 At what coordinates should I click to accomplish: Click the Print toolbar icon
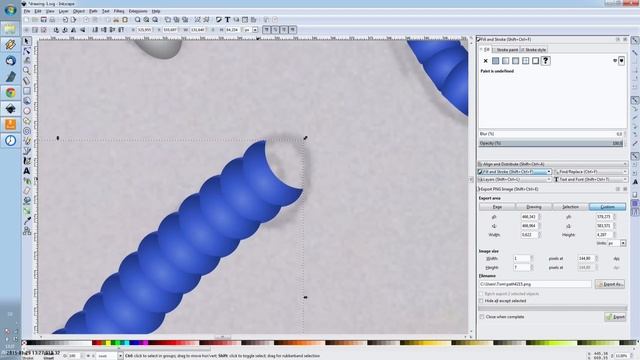(52, 20)
